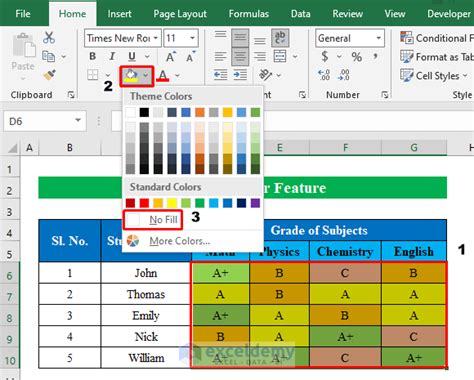The image size is (474, 380).
Task: Pick the yellow standard color swatch
Action: (172, 203)
